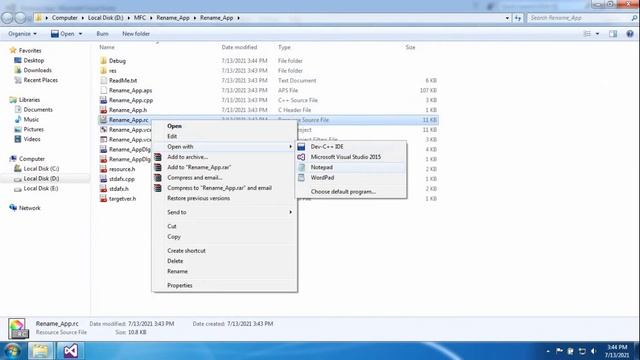The height and width of the screenshot is (360, 640).
Task: Expand the Open button dropdown arrow
Action: tap(80, 34)
